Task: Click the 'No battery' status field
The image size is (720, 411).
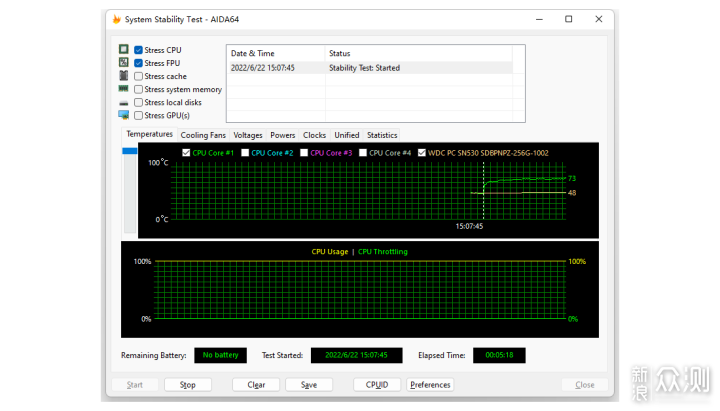Action: coord(220,355)
